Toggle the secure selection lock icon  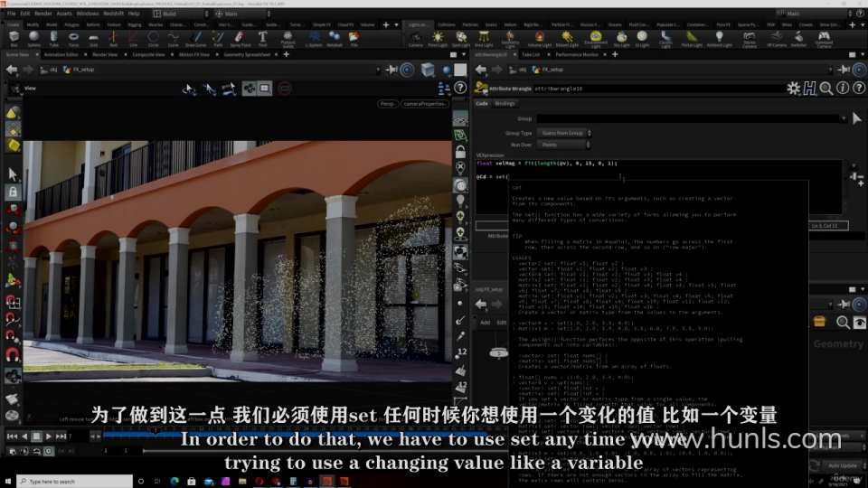12,192
